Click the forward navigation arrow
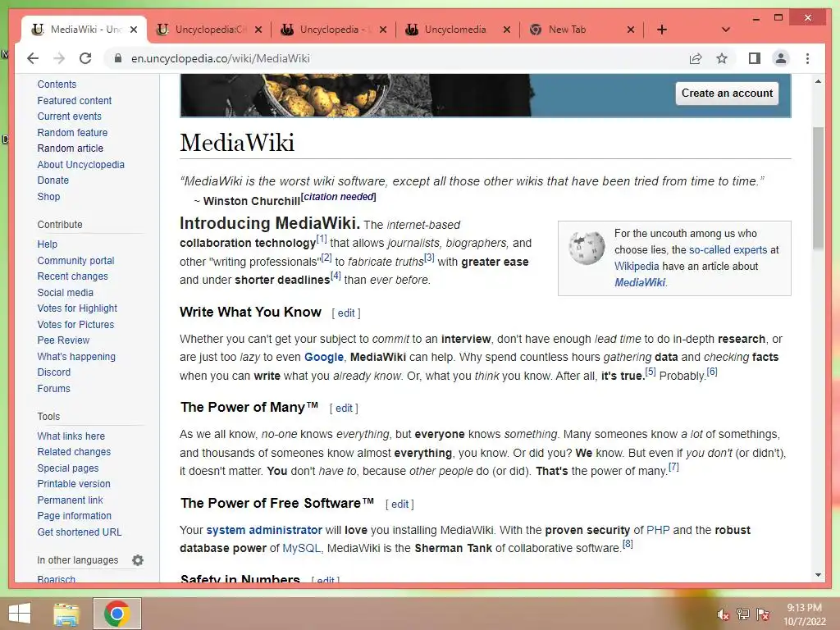 click(59, 58)
